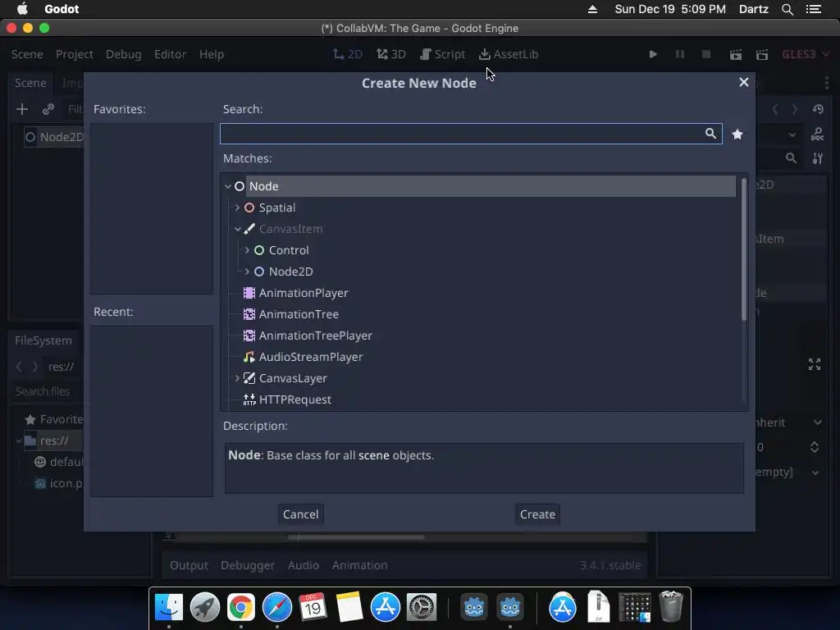The width and height of the screenshot is (840, 630).
Task: Click the matches list scrollbar
Action: pos(743,249)
